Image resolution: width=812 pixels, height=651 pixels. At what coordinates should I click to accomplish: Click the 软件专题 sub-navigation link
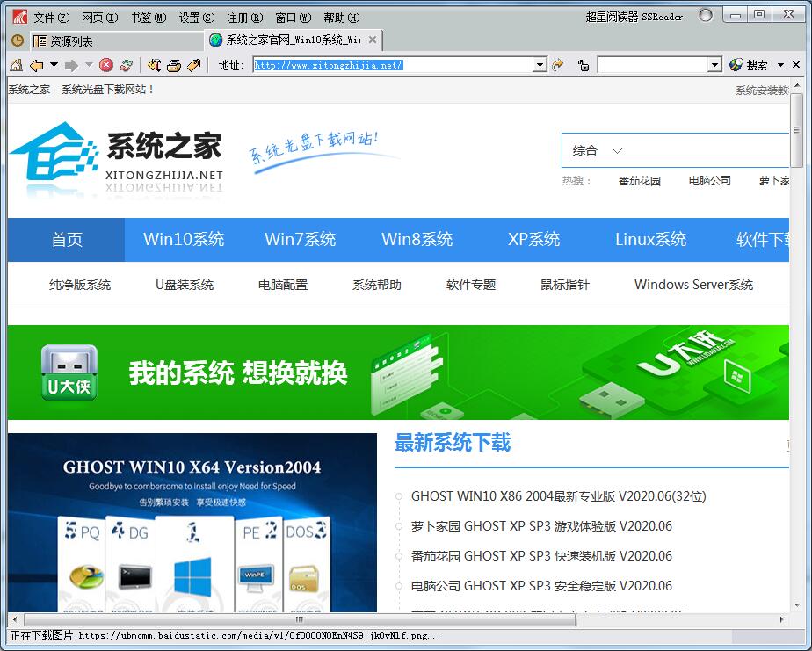click(x=471, y=285)
